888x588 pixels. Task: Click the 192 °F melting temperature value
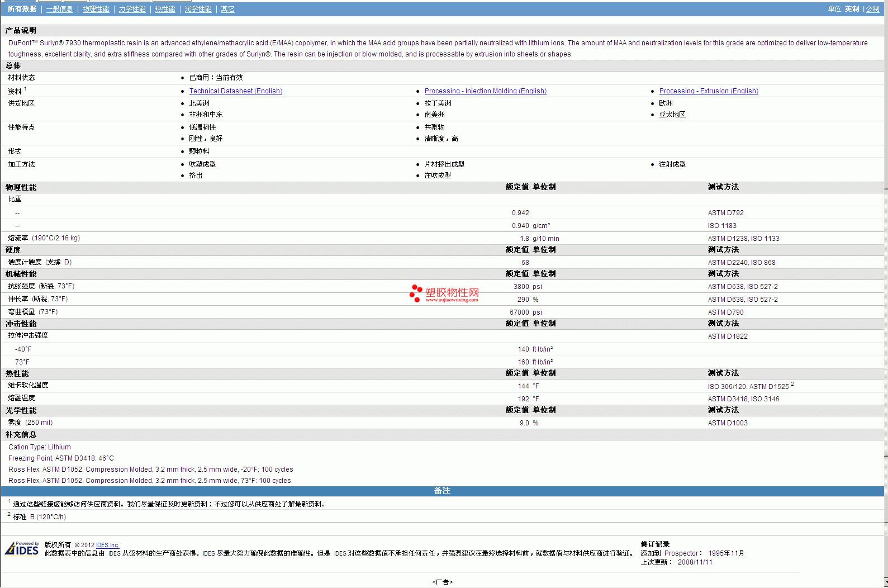[528, 399]
